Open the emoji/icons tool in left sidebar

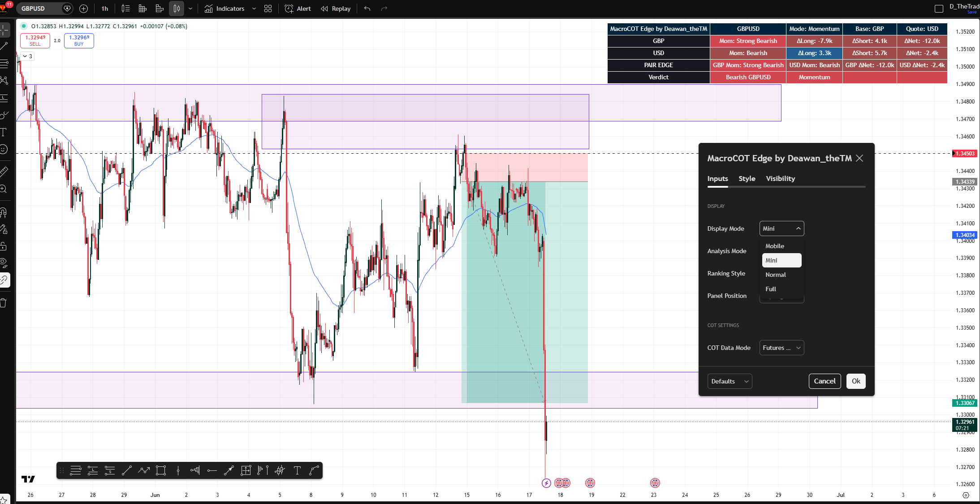pyautogui.click(x=4, y=149)
